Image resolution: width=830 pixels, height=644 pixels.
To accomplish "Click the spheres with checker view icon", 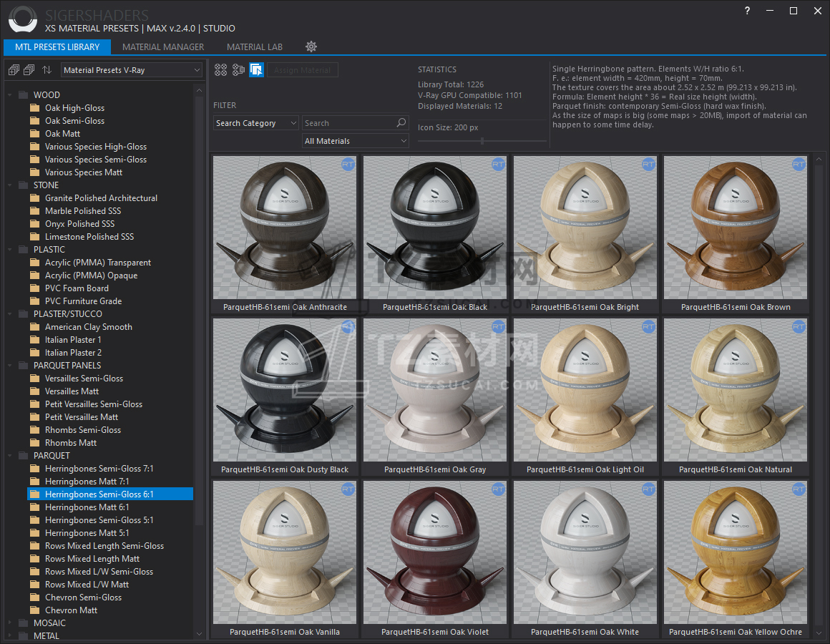I will 239,70.
